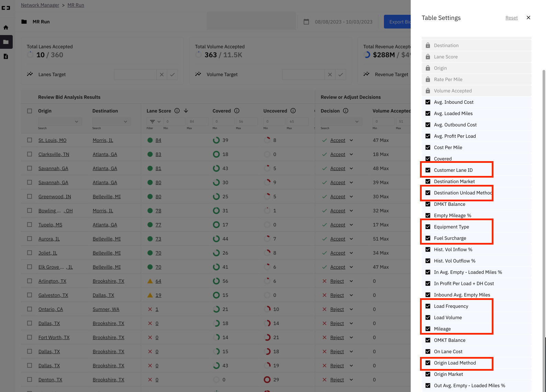
Task: Open the folder icon in left sidebar
Action: [x=6, y=42]
